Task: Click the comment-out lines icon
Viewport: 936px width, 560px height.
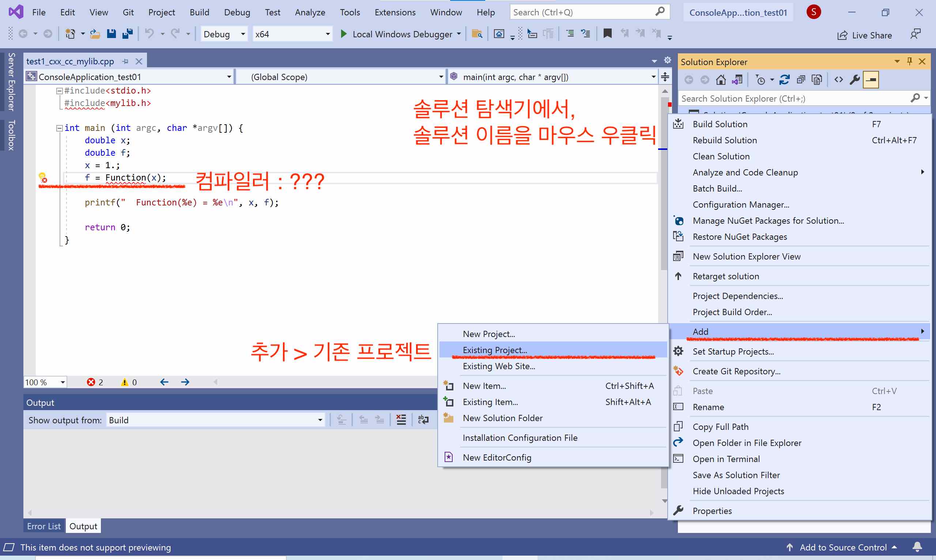Action: 570,34
